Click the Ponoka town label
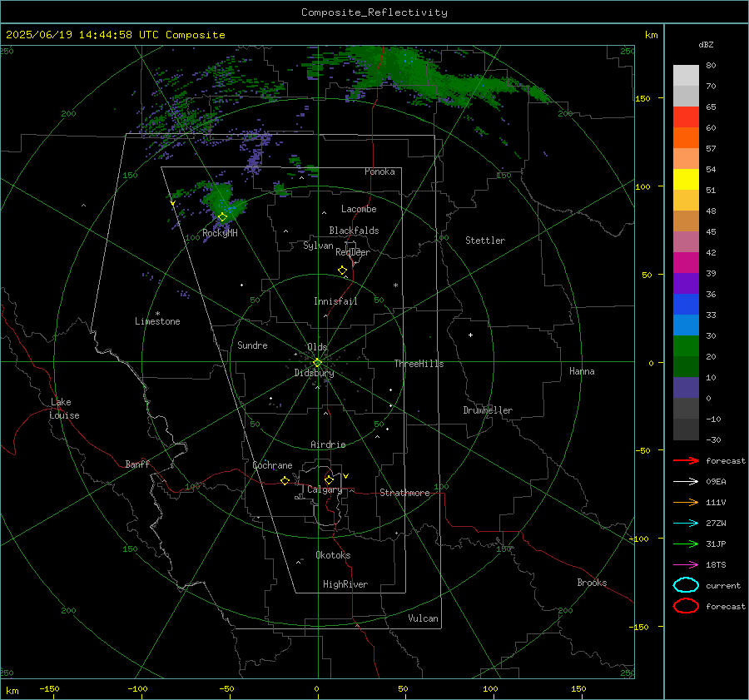This screenshot has width=749, height=700. [x=379, y=171]
